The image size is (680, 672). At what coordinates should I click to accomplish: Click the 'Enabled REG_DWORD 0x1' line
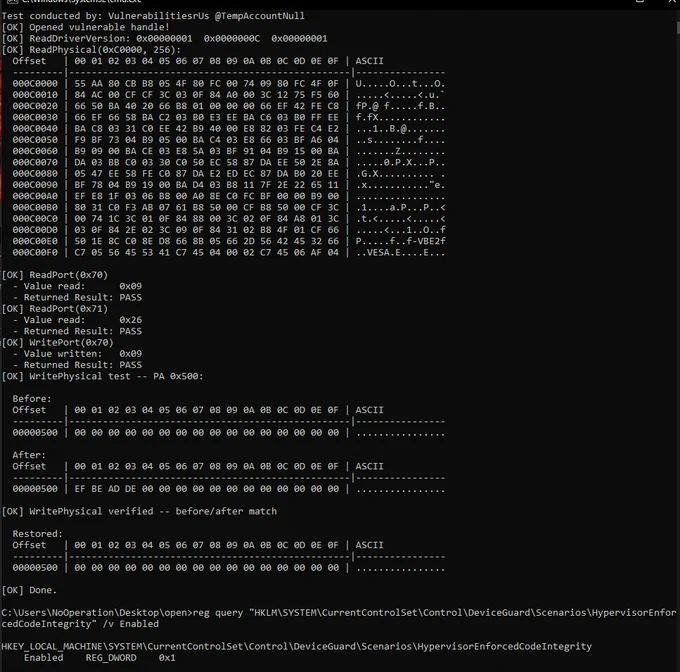(100, 659)
